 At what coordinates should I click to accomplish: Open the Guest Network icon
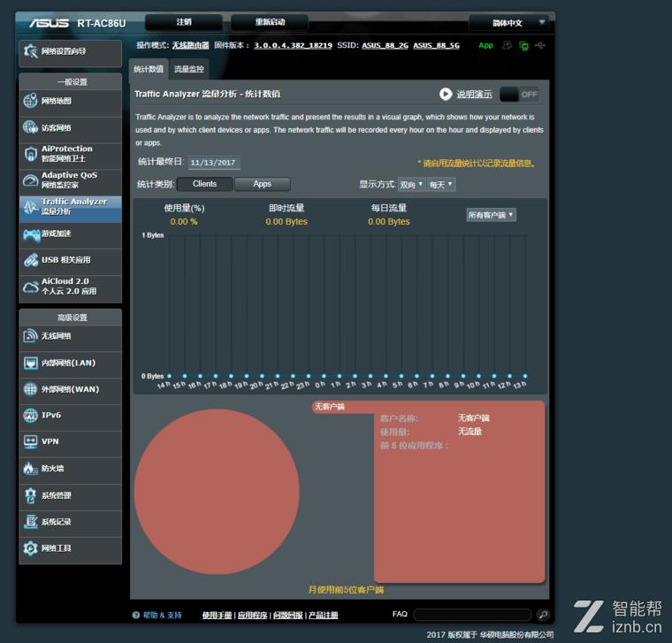coord(30,127)
